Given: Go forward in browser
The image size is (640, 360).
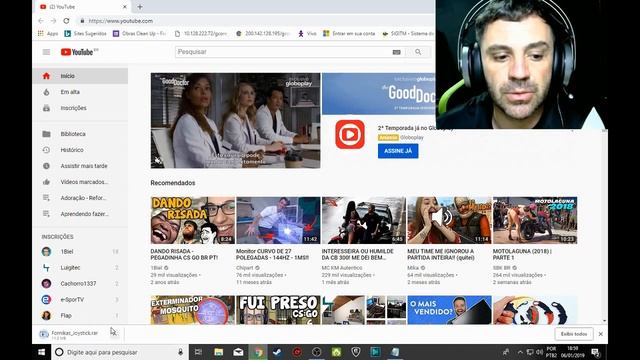Looking at the screenshot, I should [x=53, y=21].
